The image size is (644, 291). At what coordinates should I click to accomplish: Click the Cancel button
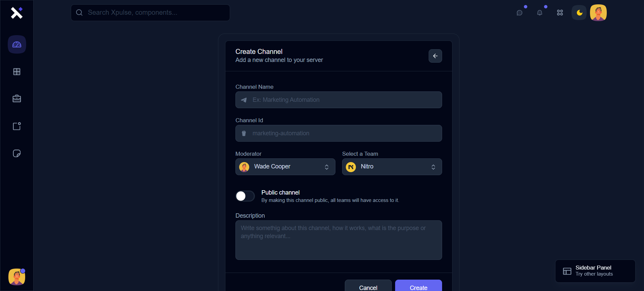pos(368,287)
